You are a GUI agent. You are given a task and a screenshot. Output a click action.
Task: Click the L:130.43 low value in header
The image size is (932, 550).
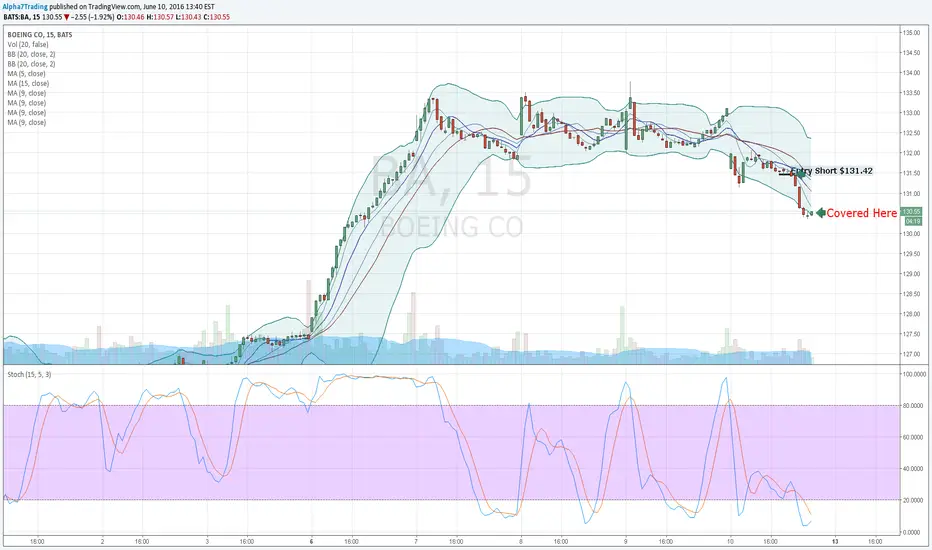coord(190,17)
